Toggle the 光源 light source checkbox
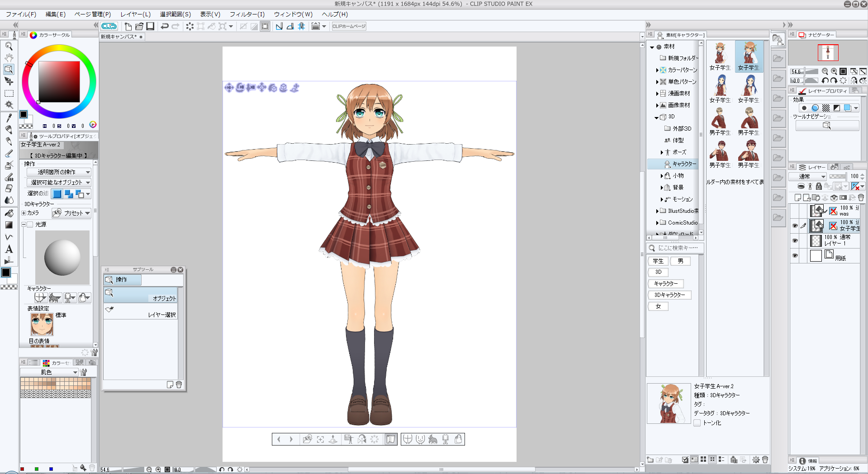This screenshot has height=474, width=868. (x=30, y=225)
